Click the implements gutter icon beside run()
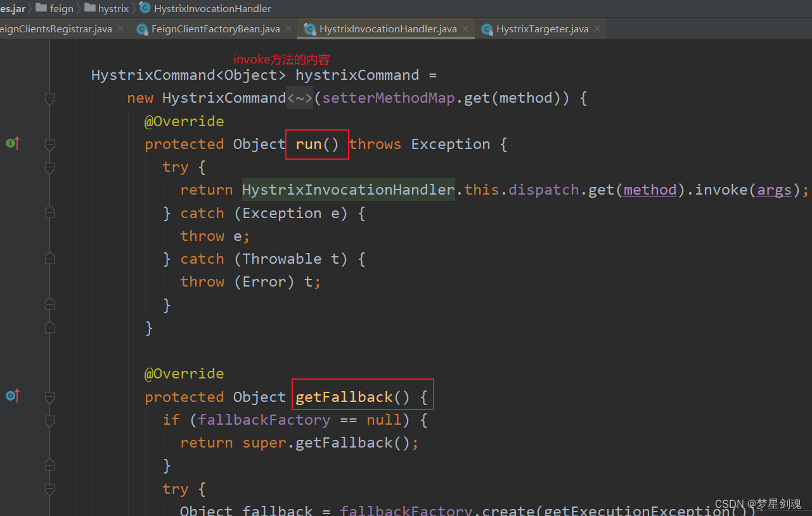Screen dimensions: 812x516 pyautogui.click(x=13, y=144)
